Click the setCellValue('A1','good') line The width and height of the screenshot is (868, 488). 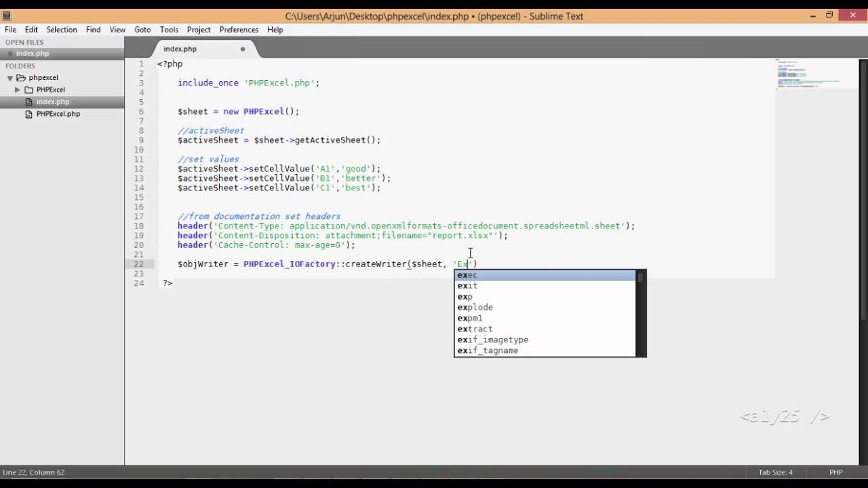[279, 169]
